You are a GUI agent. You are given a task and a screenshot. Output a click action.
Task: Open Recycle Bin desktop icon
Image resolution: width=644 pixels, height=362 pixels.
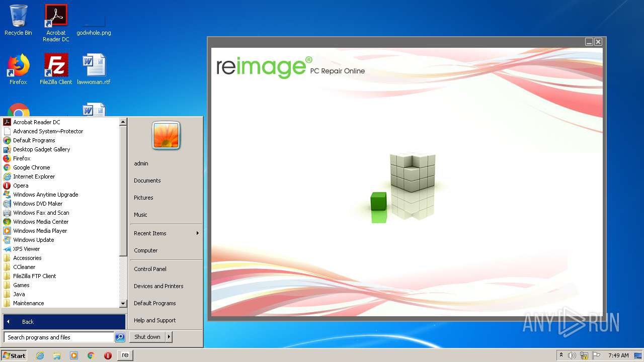pyautogui.click(x=18, y=20)
